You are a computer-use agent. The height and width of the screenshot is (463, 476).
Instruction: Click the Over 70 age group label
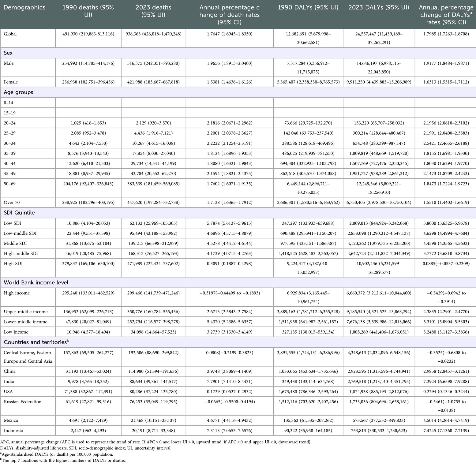coord(12,202)
